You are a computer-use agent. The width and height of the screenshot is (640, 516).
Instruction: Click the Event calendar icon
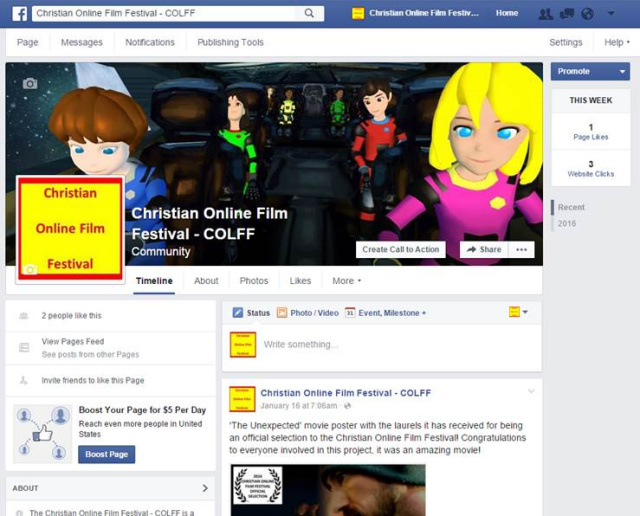click(x=350, y=313)
